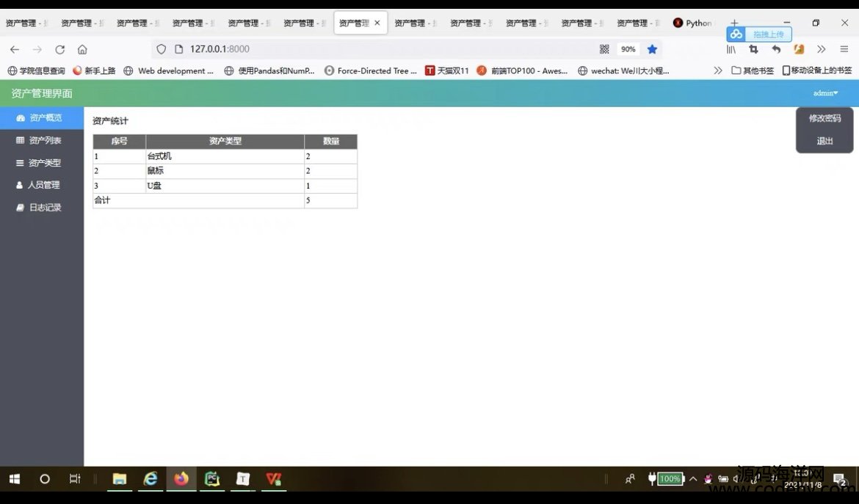Open 资产类型 in sidebar
This screenshot has width=859, height=504.
42,163
